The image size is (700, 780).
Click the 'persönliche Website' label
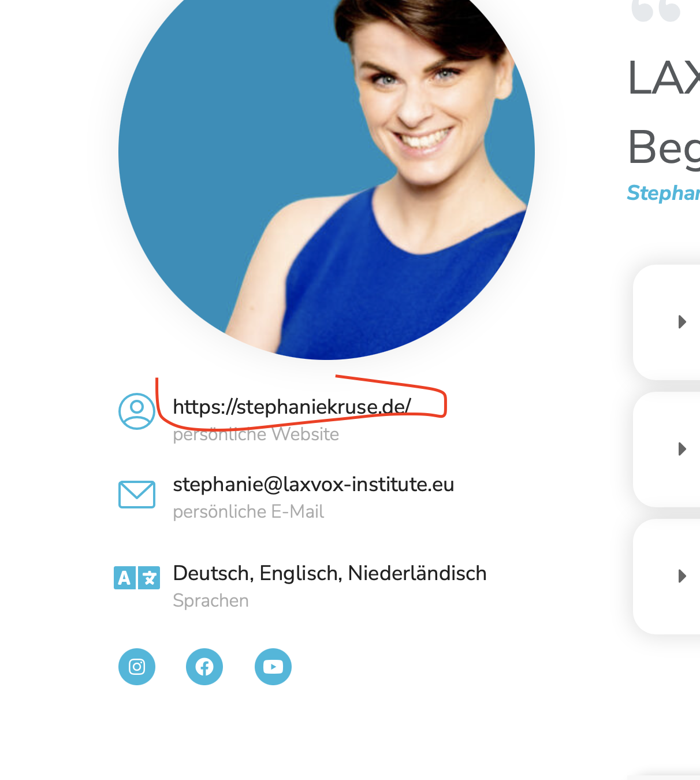click(x=256, y=434)
